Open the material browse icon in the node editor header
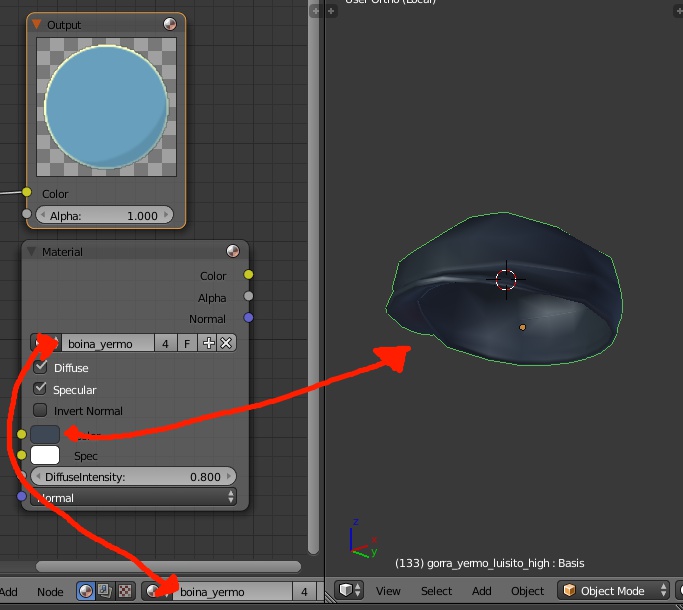The image size is (683, 610). [x=157, y=591]
